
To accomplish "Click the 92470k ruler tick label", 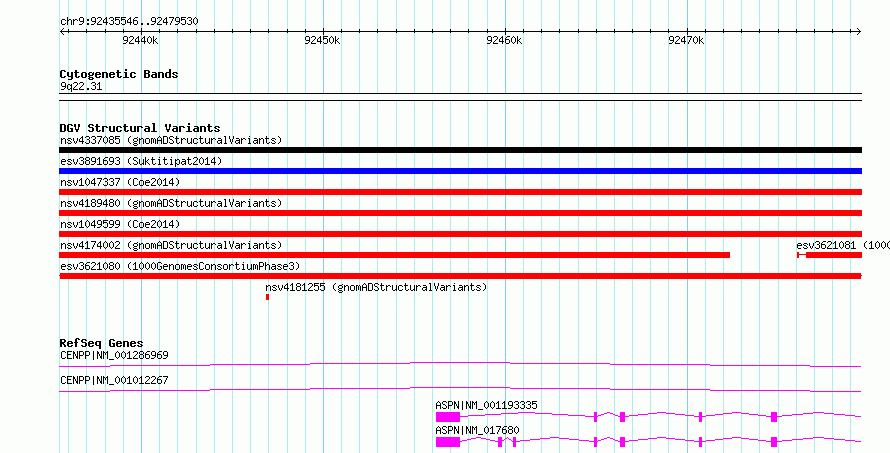I will click(x=686, y=40).
